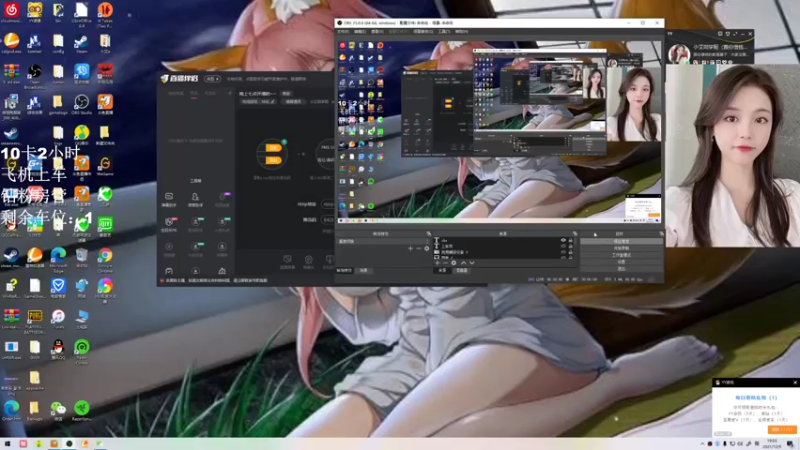Click streamer avatar thumbnail in YY window

pos(679,54)
